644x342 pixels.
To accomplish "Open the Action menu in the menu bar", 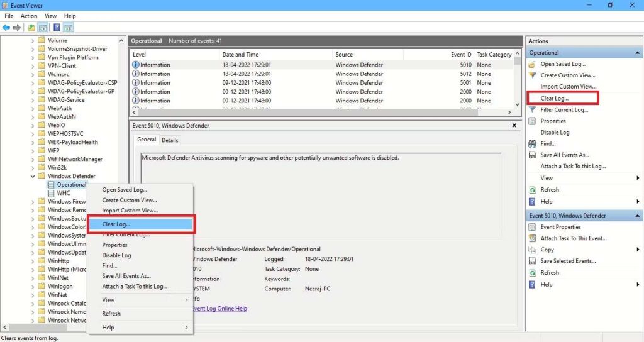I will 29,16.
